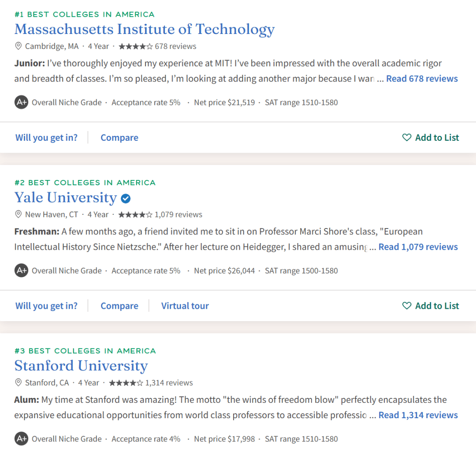
Task: Click '678 reviews' text for MIT
Action: (175, 46)
